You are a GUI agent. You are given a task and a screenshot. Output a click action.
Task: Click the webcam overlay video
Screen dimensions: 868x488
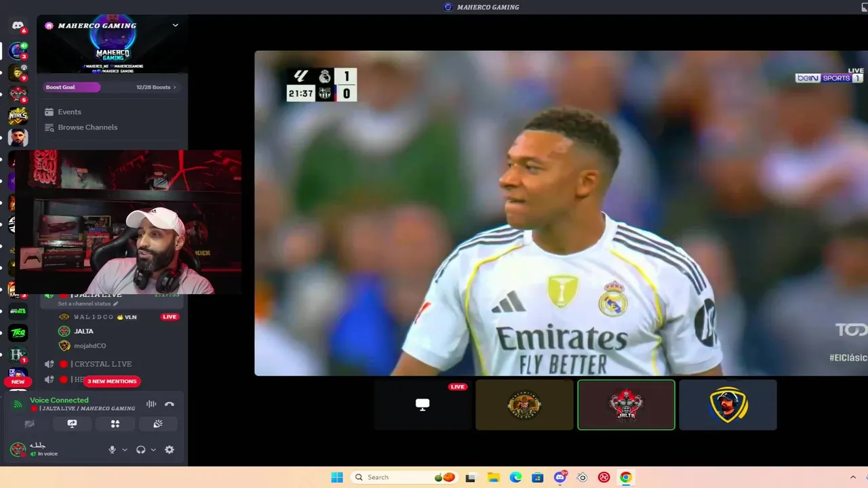coord(128,222)
